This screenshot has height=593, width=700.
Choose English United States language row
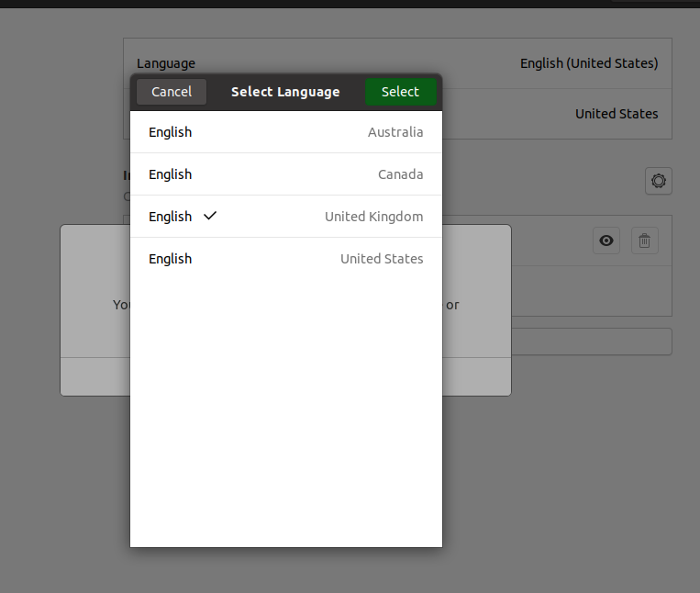(286, 259)
